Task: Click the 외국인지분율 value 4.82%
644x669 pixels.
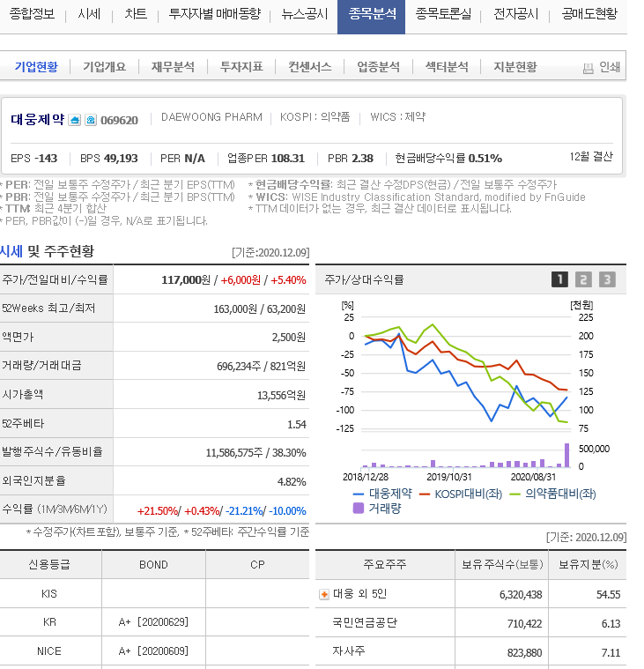Action: 292,482
